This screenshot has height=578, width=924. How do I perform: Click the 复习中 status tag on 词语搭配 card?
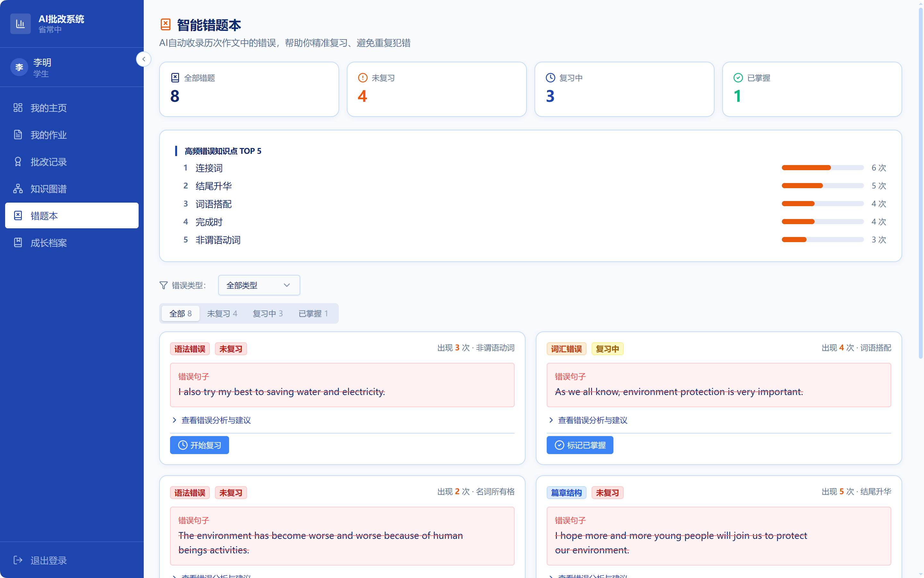click(607, 349)
